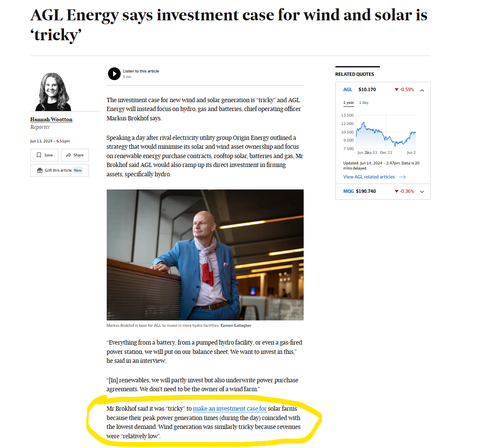Click Hannah Wootton's author portrait
The height and width of the screenshot is (448, 504).
click(53, 92)
